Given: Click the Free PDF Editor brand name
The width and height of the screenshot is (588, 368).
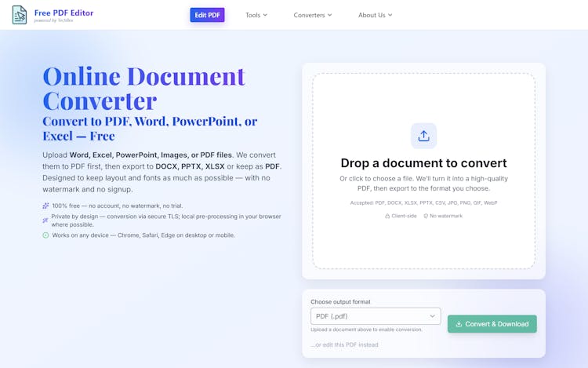Looking at the screenshot, I should 64,13.
